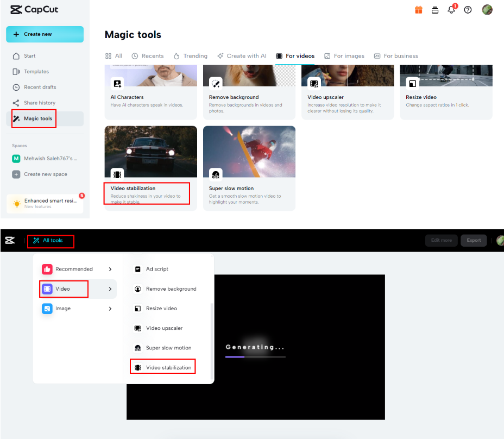The image size is (504, 439).
Task: Click the Video category film icon
Action: pos(47,289)
